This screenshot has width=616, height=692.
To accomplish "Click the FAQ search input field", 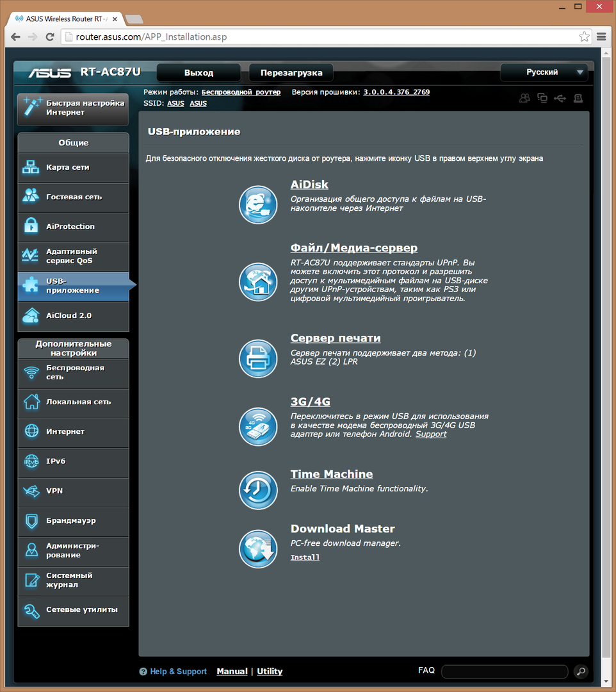I will pos(504,671).
